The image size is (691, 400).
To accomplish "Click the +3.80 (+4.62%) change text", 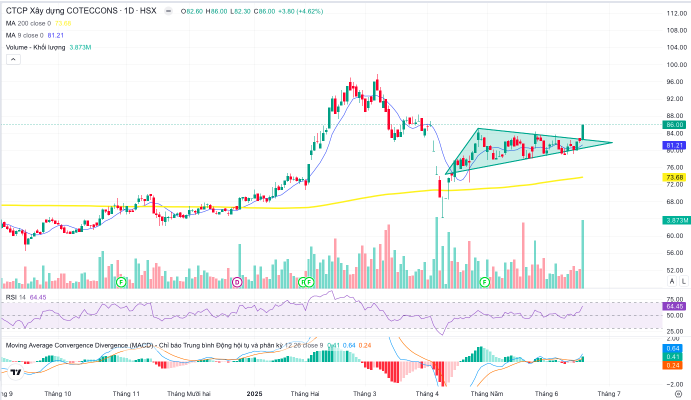I will point(301,11).
